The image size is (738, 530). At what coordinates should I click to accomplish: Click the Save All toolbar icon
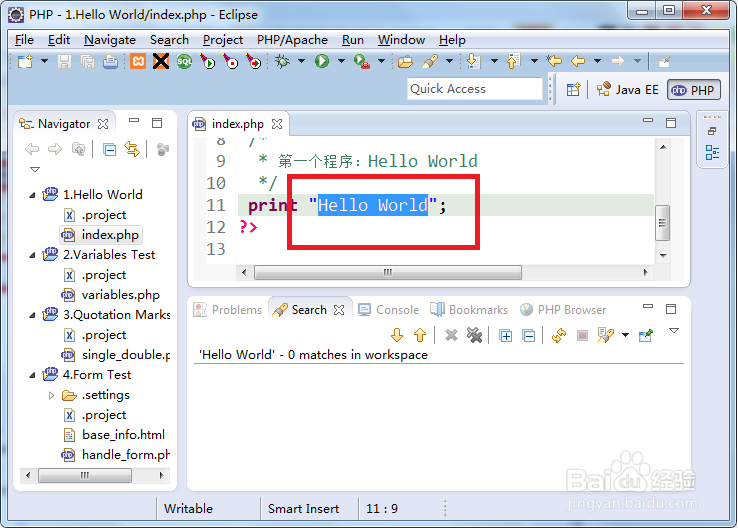pyautogui.click(x=88, y=61)
